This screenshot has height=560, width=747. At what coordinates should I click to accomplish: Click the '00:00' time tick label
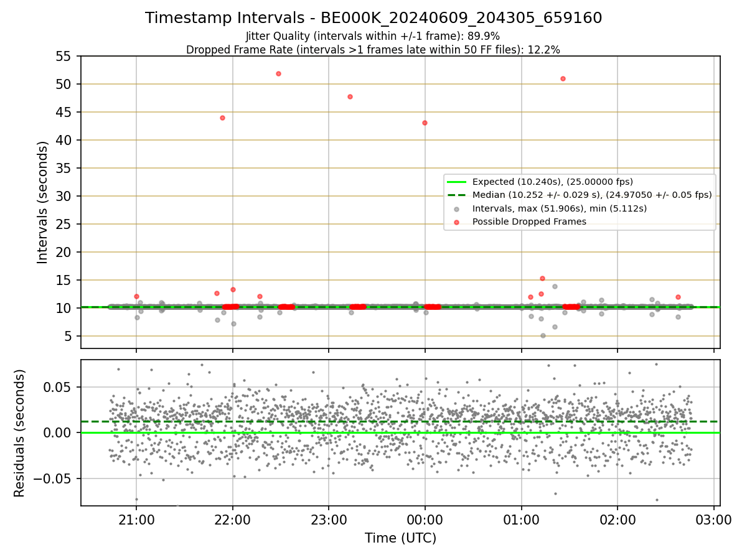425,520
